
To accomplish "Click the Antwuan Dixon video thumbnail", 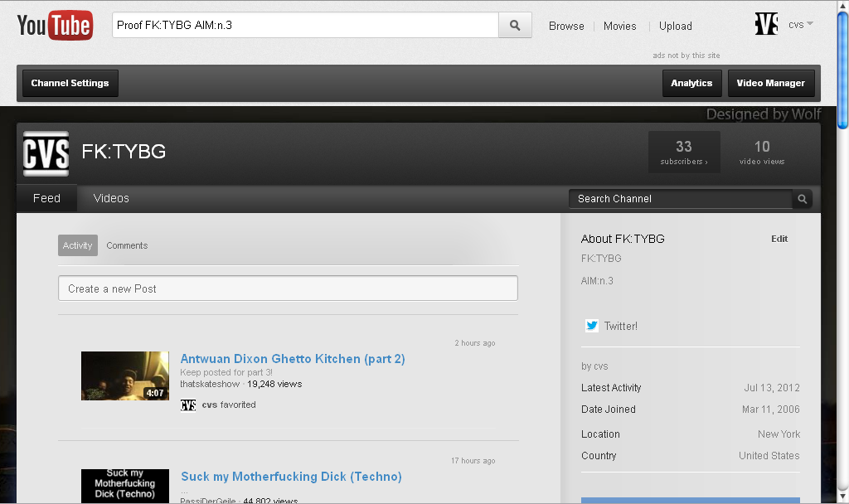I will (125, 376).
